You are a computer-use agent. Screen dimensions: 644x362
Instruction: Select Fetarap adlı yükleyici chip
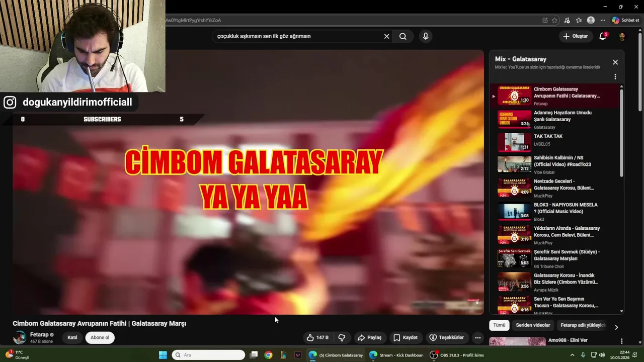click(583, 325)
